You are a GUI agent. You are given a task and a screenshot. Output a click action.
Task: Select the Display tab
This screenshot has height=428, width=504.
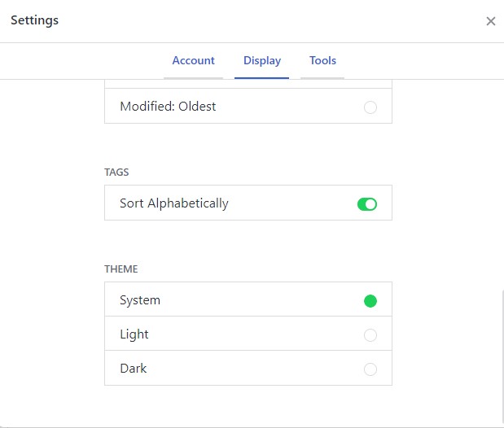[261, 61]
